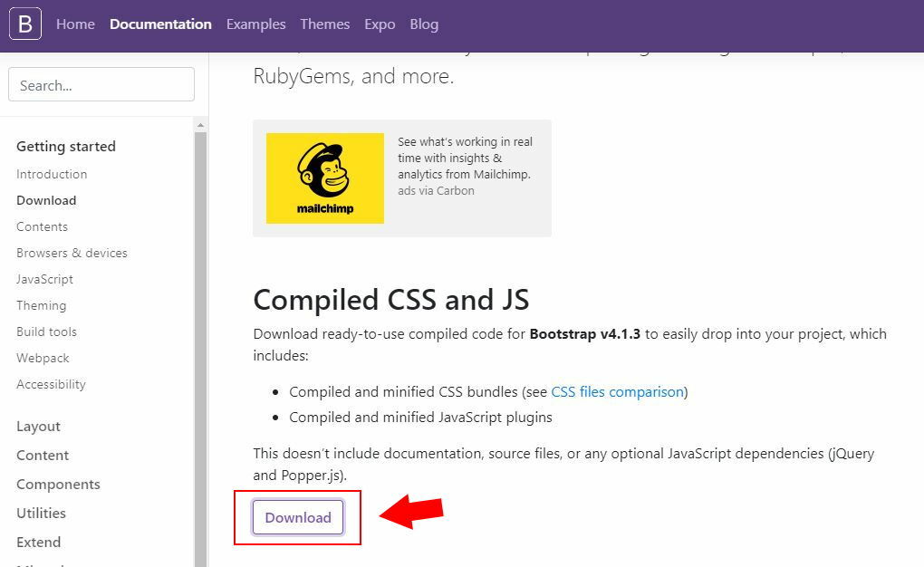Screen dimensions: 924x567
Task: Click the Mailchimp monkey logo in the ad
Action: click(x=324, y=178)
